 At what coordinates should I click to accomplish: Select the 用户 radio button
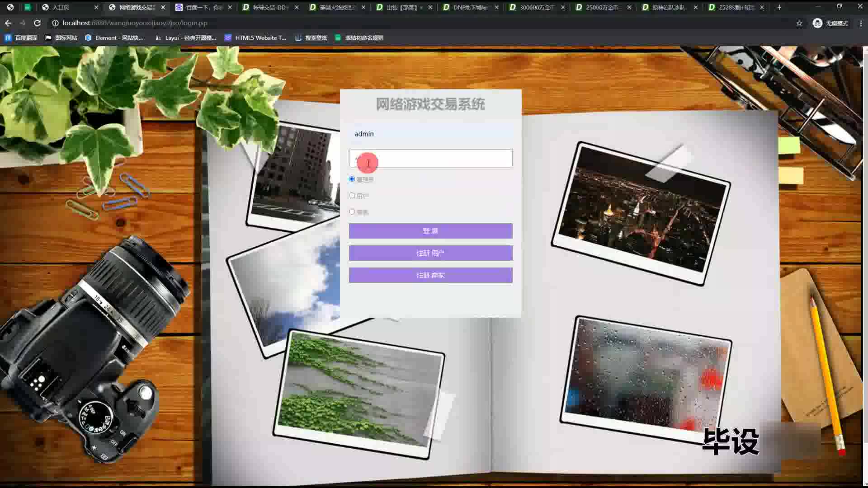pos(352,196)
